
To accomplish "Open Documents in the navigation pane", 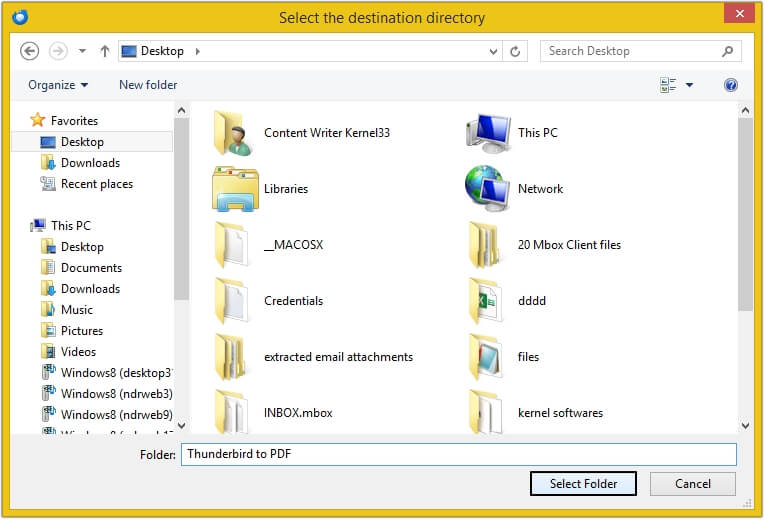I will coord(91,268).
